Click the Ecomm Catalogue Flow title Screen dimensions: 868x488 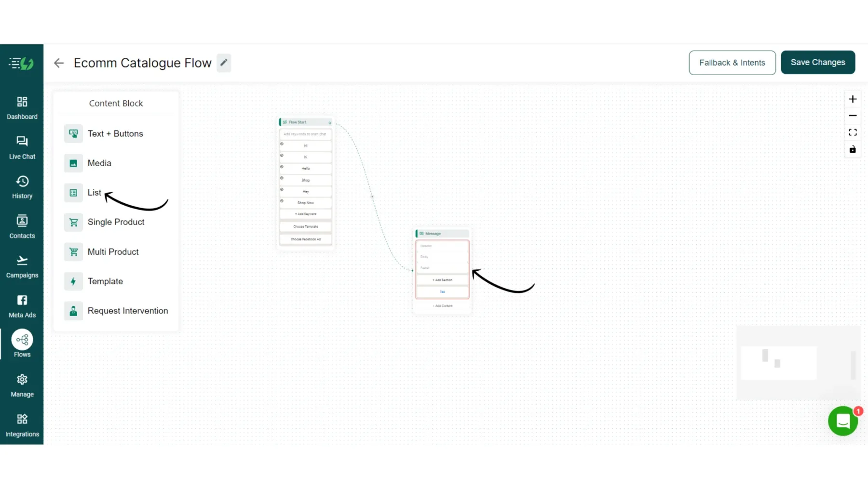tap(143, 63)
